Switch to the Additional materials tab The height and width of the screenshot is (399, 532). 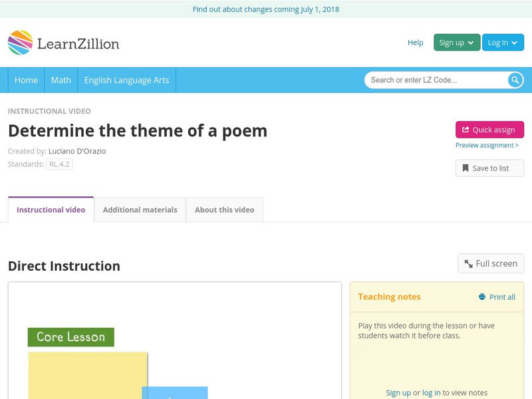tap(140, 209)
